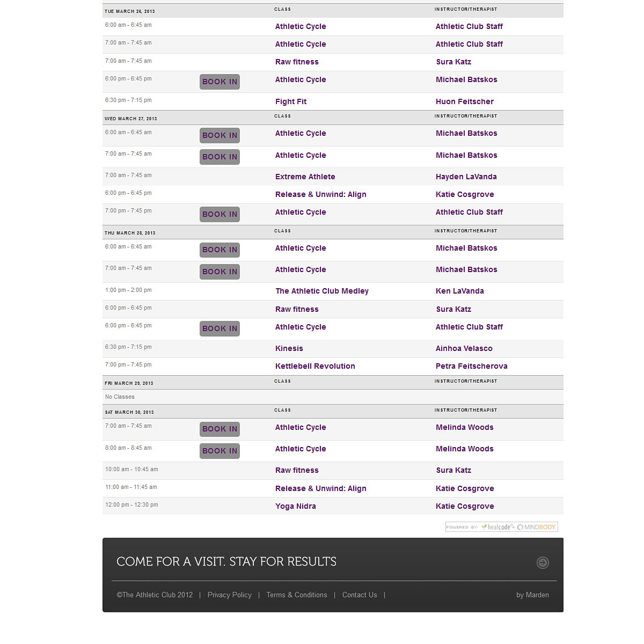Book in Saturday 8:00 am Athletic Cycle
Viewport: 644px width, 644px height.
coord(219,451)
